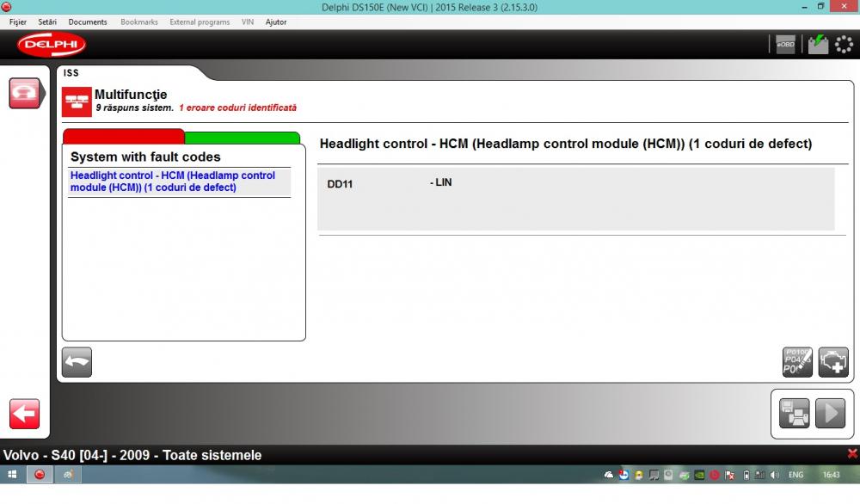This screenshot has width=860, height=504.
Task: Print the report with the printer icon
Action: (x=794, y=413)
